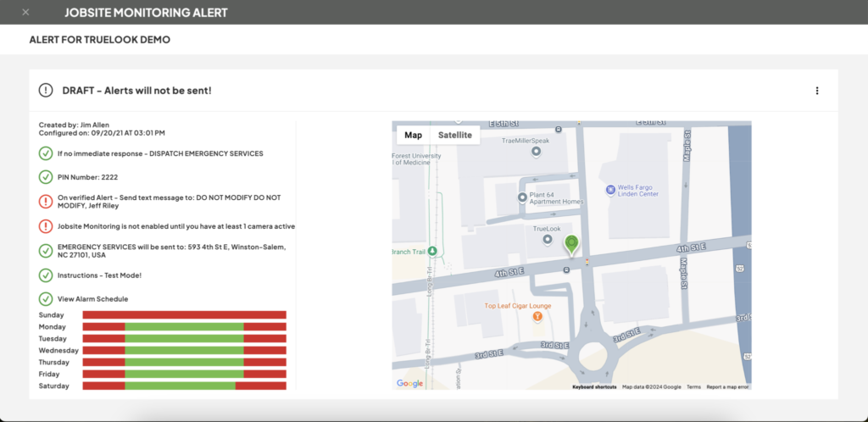Screen dimensions: 868x422
Task: Select the Plant 64 Apartment Homes marker
Action: [x=522, y=197]
